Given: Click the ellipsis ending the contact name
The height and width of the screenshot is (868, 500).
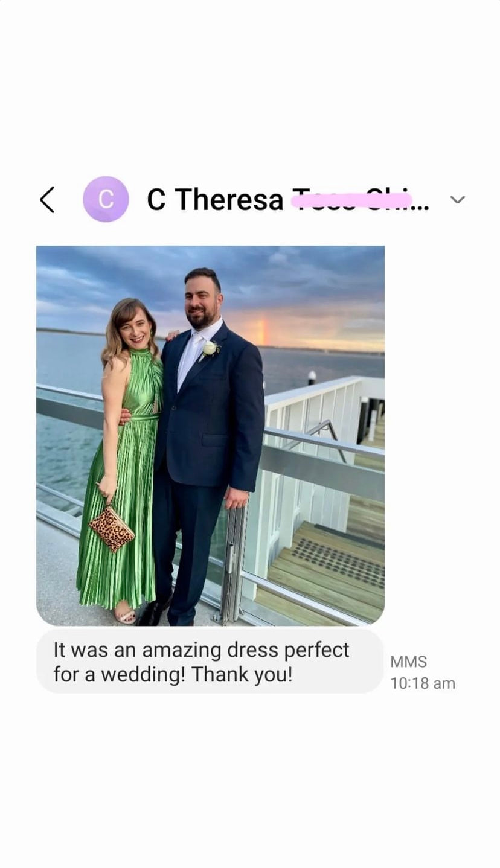Looking at the screenshot, I should click(421, 205).
